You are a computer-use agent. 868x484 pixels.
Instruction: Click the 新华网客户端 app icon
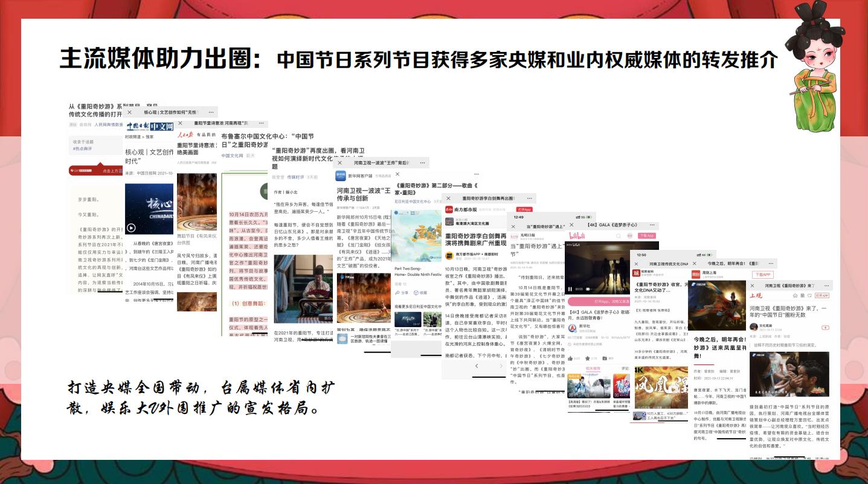[x=342, y=176]
